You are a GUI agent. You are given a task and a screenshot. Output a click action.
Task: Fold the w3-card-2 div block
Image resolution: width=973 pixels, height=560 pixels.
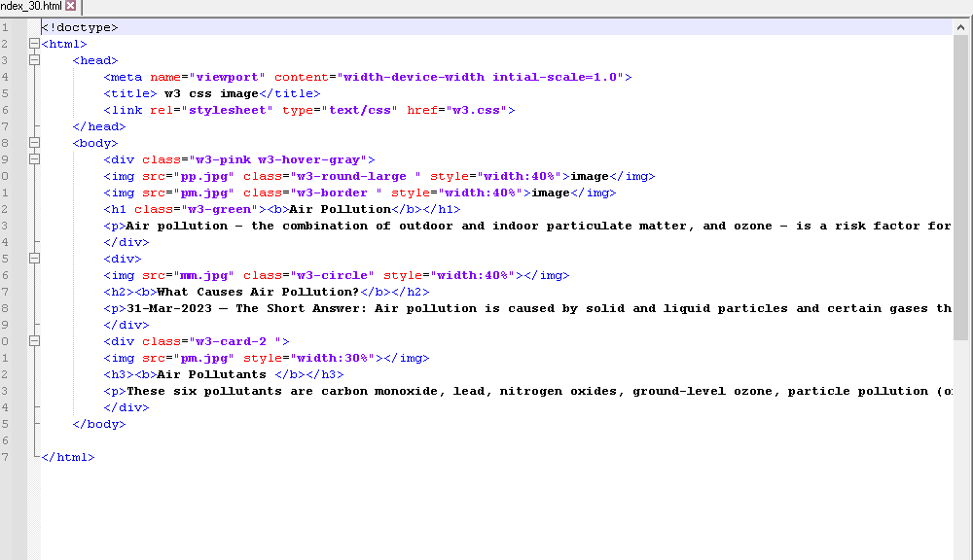(x=35, y=341)
